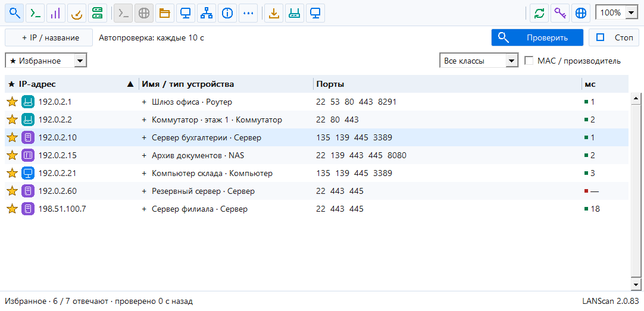
Task: Click the gray globe toolbar icon
Action: tap(144, 13)
